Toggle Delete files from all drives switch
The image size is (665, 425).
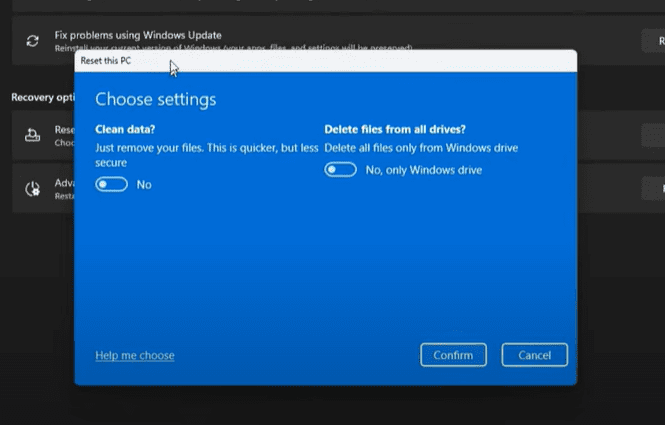[x=340, y=170]
